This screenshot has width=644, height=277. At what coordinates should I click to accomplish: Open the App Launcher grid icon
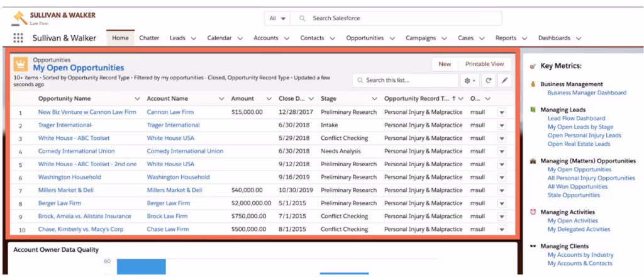[x=18, y=38]
